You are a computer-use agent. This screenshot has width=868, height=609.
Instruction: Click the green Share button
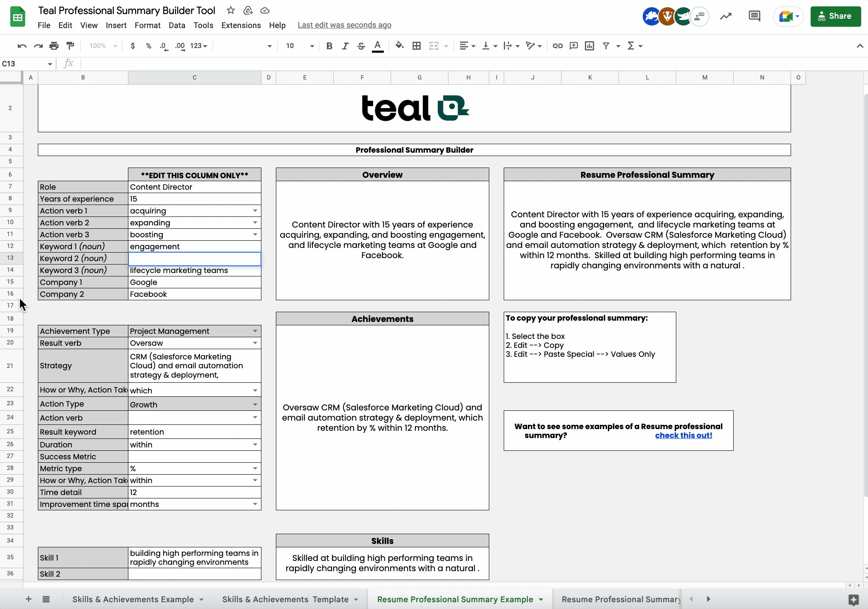[x=835, y=17]
